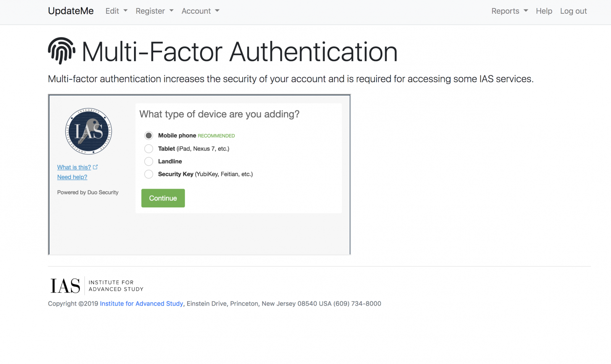Click the Multi-Factor Authentication heading text
611x364 pixels.
click(x=239, y=52)
